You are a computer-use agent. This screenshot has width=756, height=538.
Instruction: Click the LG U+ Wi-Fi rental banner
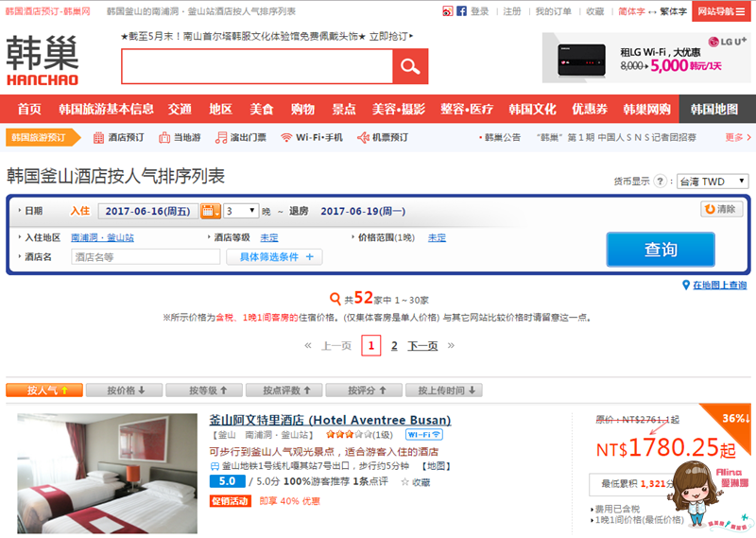[646, 58]
